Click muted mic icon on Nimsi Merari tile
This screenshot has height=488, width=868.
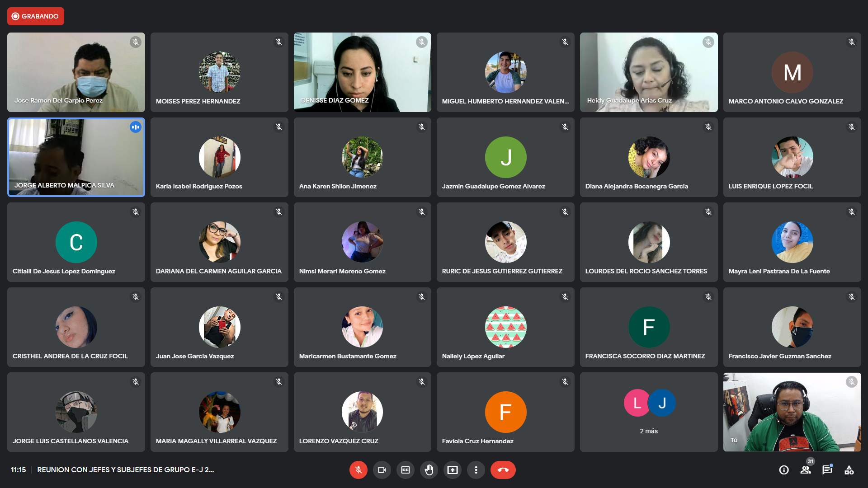click(422, 212)
